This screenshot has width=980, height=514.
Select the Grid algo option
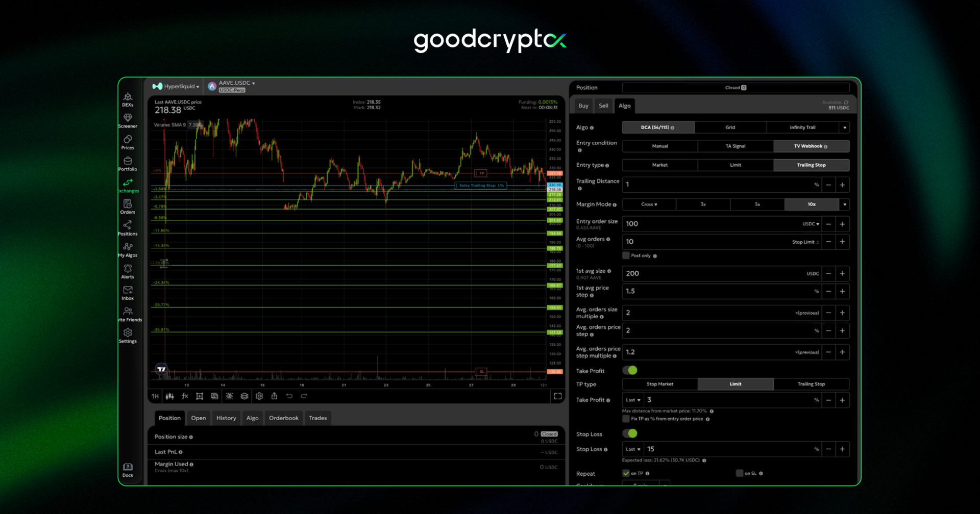click(730, 127)
